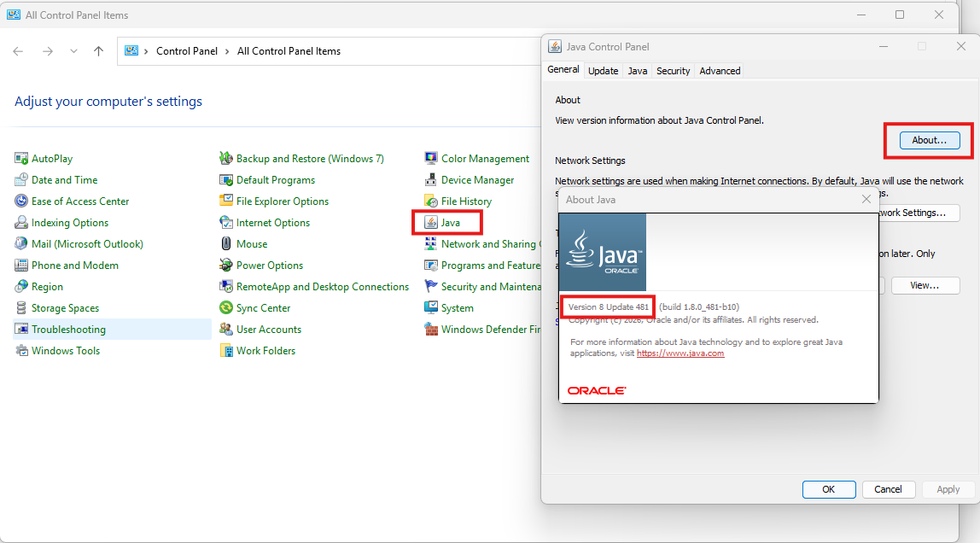
Task: Open the Ease of Access Center icon
Action: (x=21, y=201)
